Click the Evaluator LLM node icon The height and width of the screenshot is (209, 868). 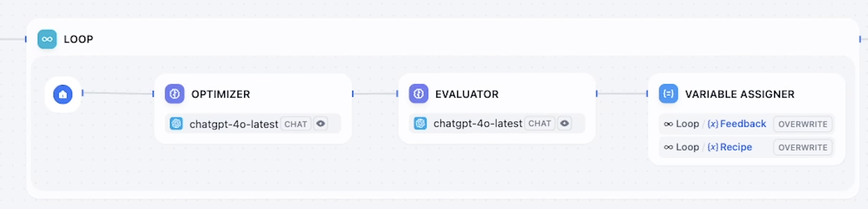pyautogui.click(x=419, y=94)
